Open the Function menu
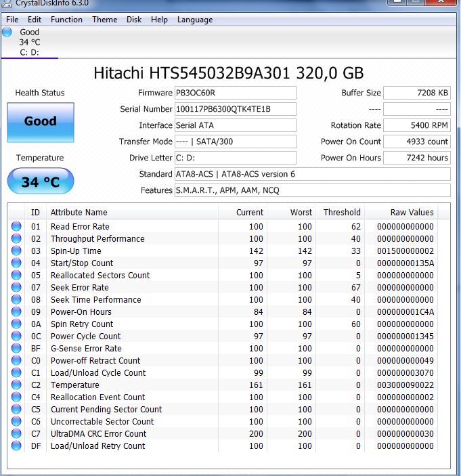 click(66, 20)
